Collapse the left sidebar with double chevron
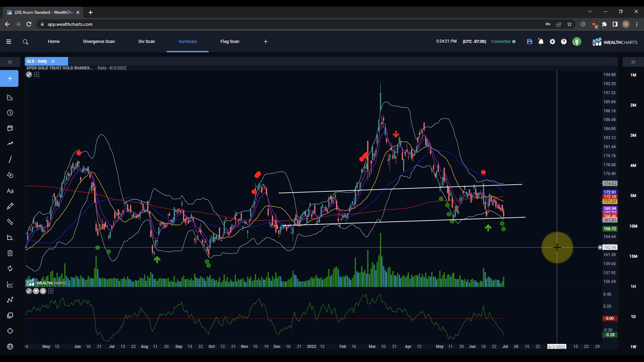Screen dimensions: 644x362 [10, 62]
